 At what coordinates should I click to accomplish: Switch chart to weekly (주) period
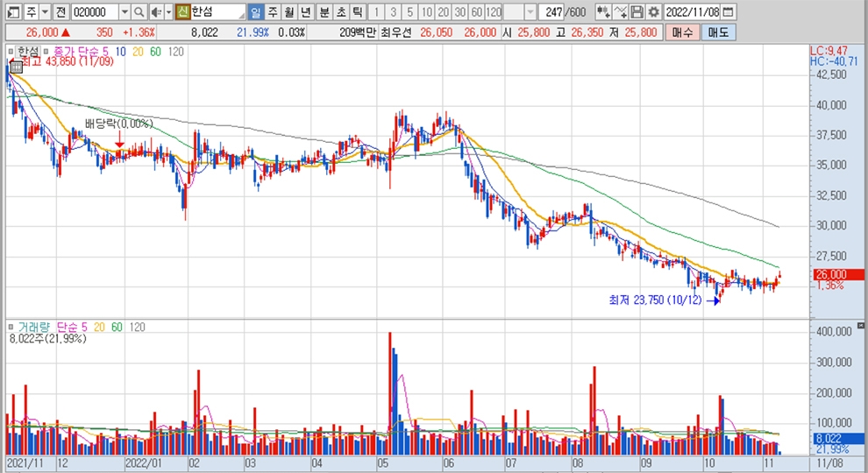272,11
